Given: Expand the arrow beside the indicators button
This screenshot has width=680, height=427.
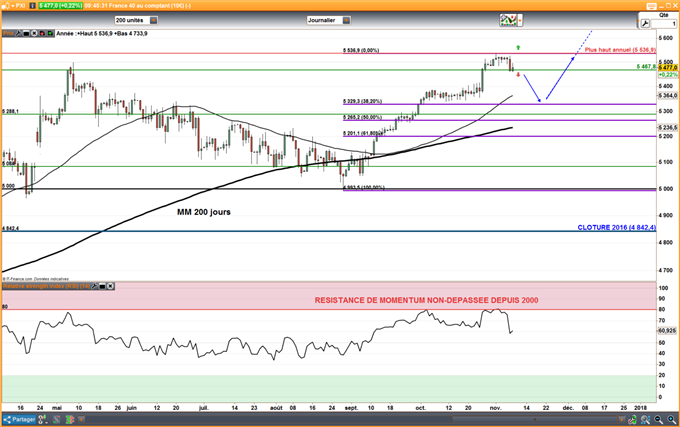Looking at the screenshot, I should [520, 20].
